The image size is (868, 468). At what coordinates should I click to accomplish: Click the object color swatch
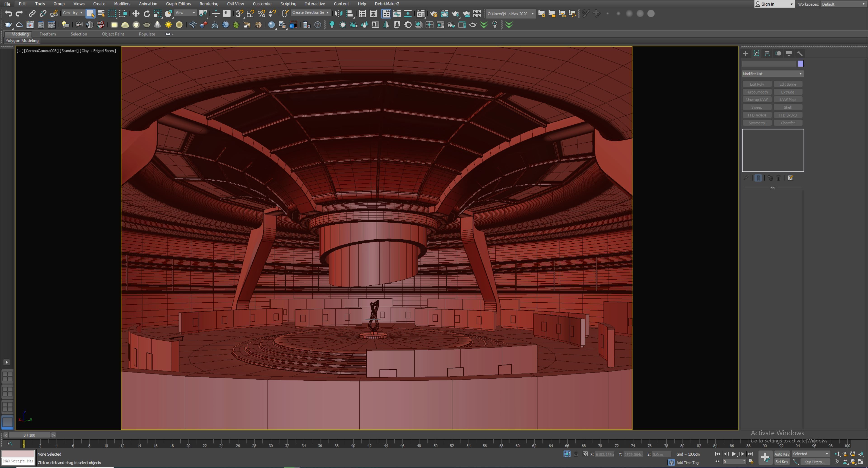(801, 64)
